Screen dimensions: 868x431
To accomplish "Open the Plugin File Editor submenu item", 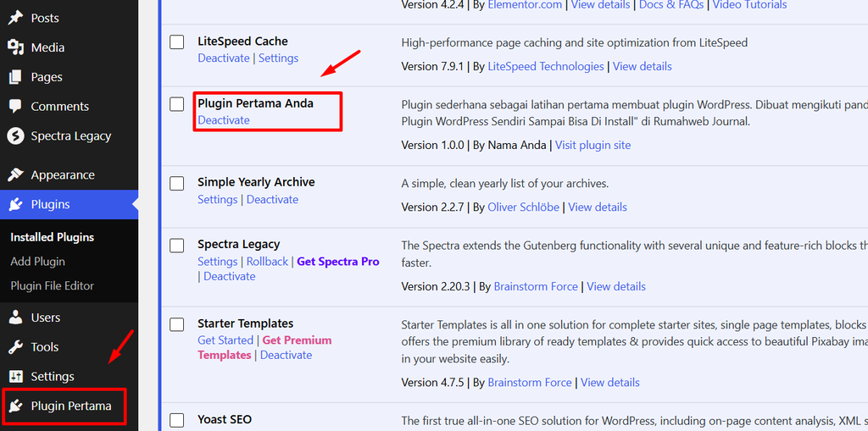I will (52, 286).
